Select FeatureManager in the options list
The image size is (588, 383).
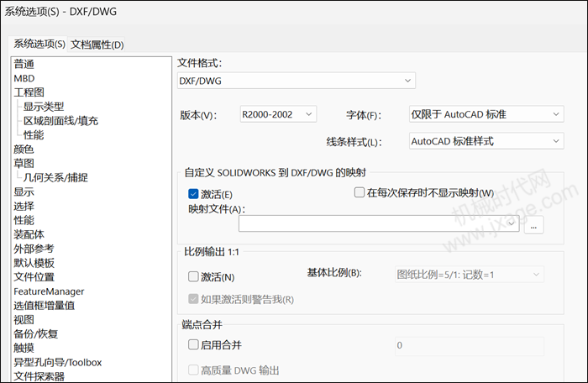49,291
